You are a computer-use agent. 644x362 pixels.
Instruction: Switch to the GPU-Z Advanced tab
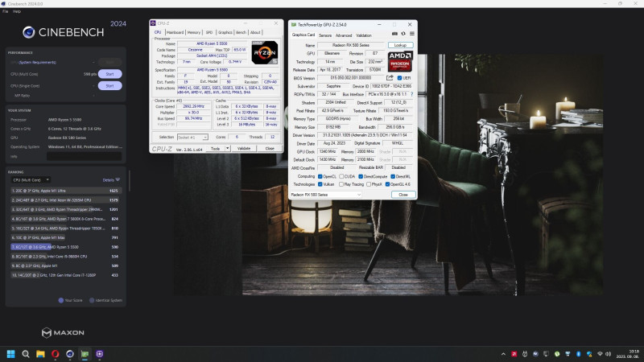[x=344, y=35]
